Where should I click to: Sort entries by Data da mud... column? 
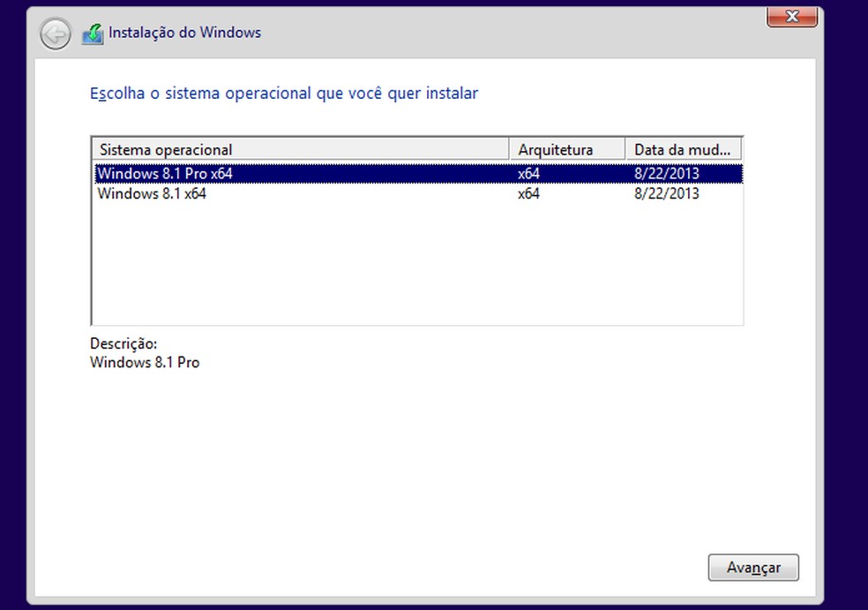click(x=684, y=148)
